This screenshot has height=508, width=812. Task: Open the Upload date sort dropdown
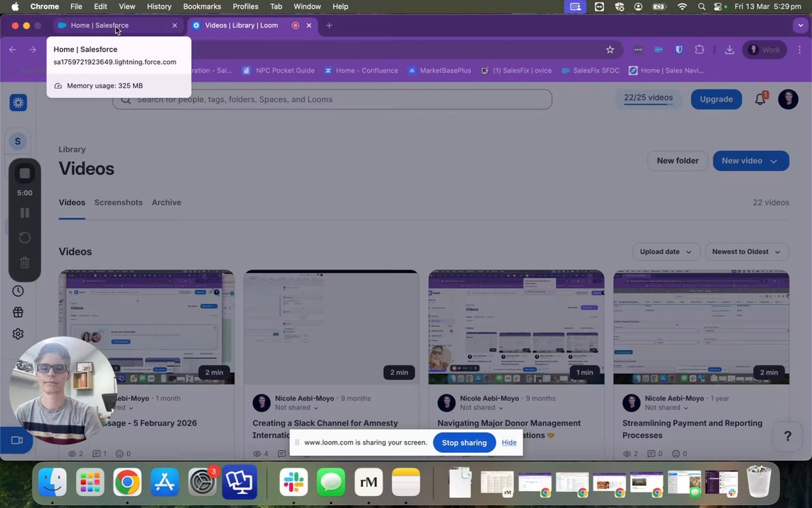tap(666, 252)
